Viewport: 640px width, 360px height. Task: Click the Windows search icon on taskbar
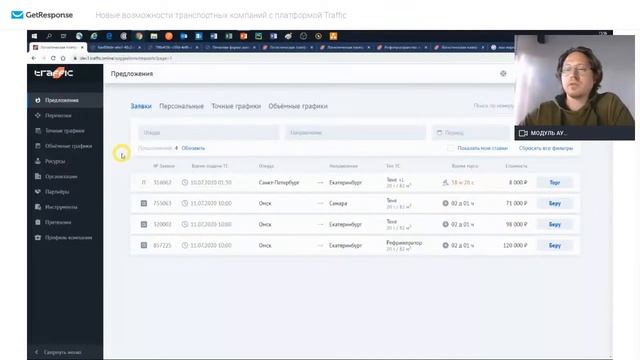pos(49,36)
